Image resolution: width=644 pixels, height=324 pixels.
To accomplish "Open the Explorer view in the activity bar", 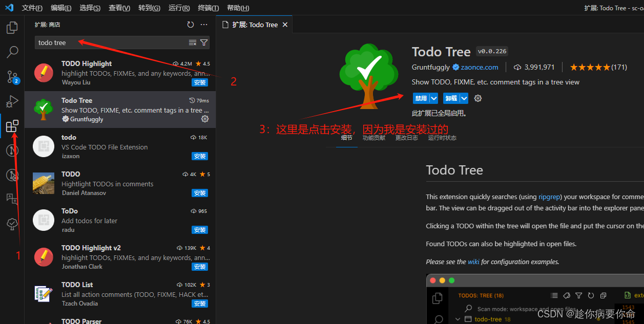I will click(x=12, y=27).
